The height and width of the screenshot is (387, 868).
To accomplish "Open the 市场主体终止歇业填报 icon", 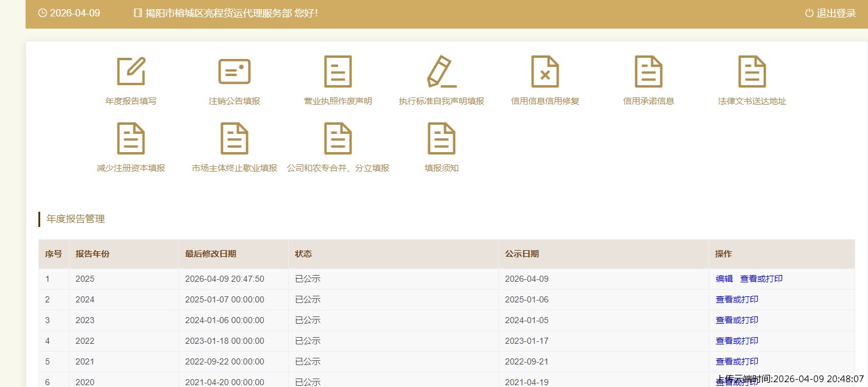I will pos(235,139).
